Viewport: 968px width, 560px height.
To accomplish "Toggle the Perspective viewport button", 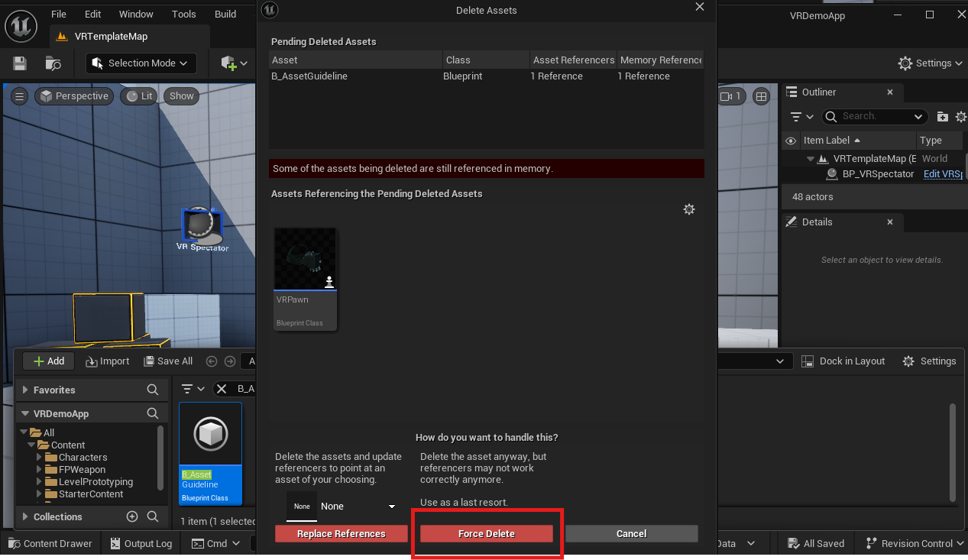I will pos(74,96).
